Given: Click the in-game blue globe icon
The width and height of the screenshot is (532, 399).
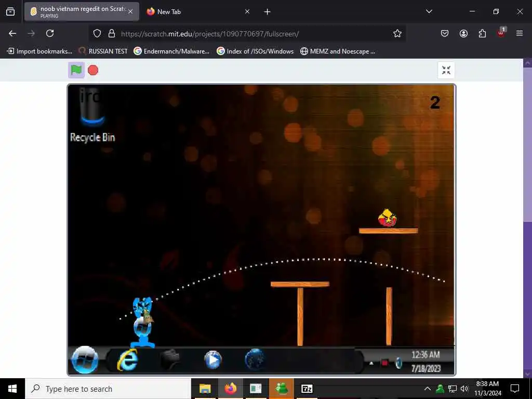Looking at the screenshot, I should tap(255, 360).
